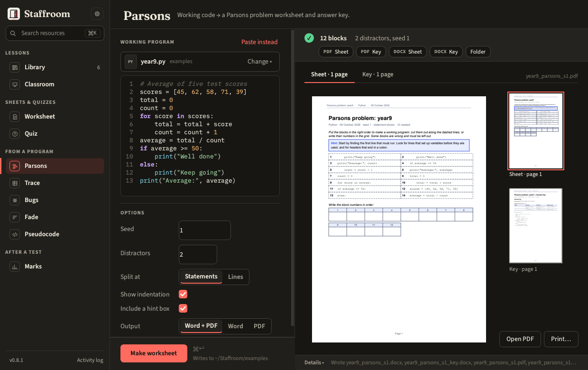Open Quiz via the question-mark icon
This screenshot has height=370, width=588.
coord(15,134)
